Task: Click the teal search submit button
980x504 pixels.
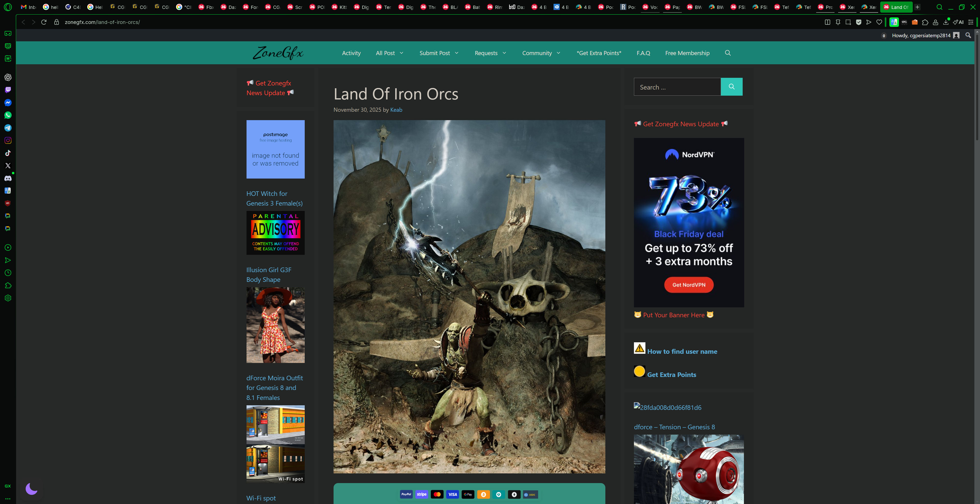Action: coord(731,87)
